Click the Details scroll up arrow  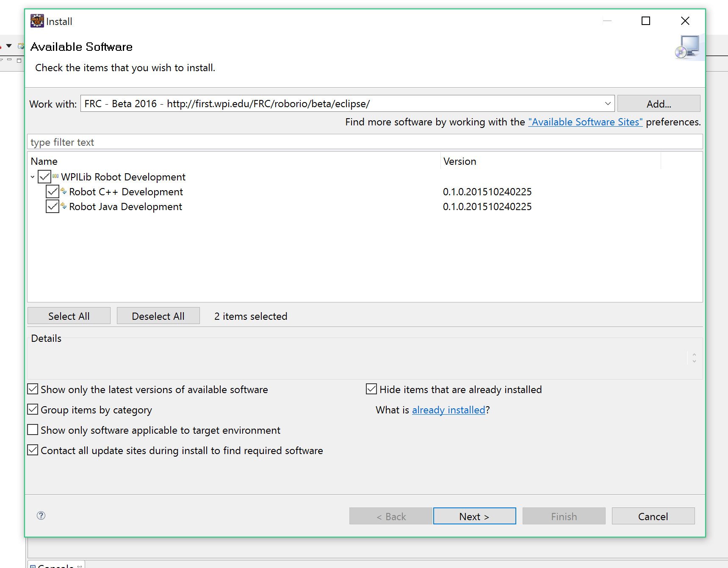pos(694,355)
